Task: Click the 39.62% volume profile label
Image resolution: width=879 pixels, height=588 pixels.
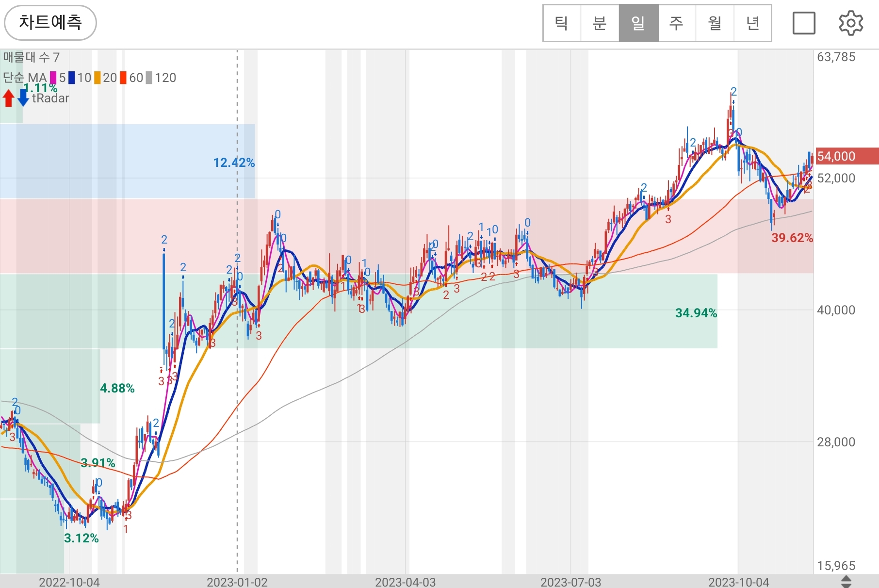Action: coord(792,238)
